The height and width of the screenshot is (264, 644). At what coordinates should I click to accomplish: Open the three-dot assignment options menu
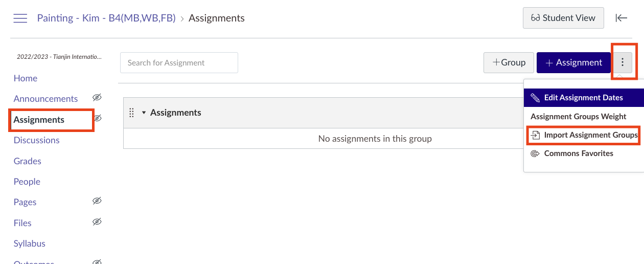pos(622,62)
